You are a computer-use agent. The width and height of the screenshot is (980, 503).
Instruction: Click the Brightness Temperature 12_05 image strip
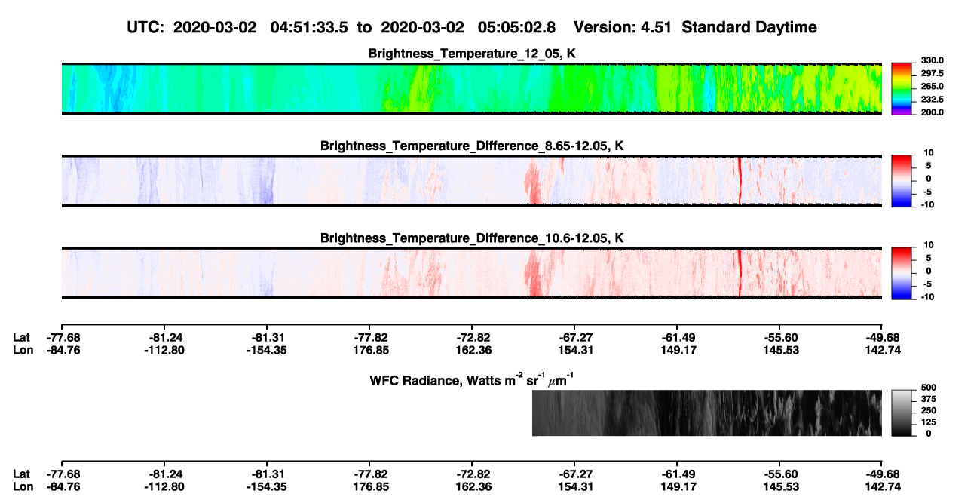point(471,88)
